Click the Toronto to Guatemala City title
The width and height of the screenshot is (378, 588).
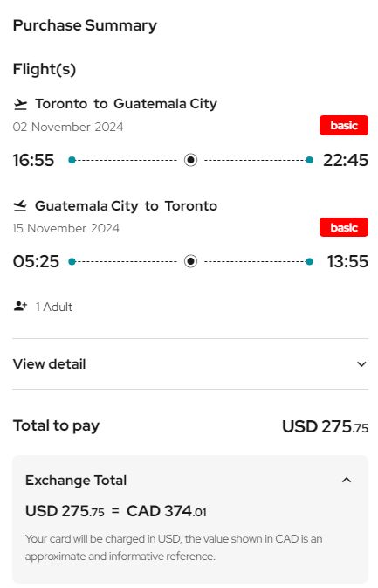click(x=127, y=104)
